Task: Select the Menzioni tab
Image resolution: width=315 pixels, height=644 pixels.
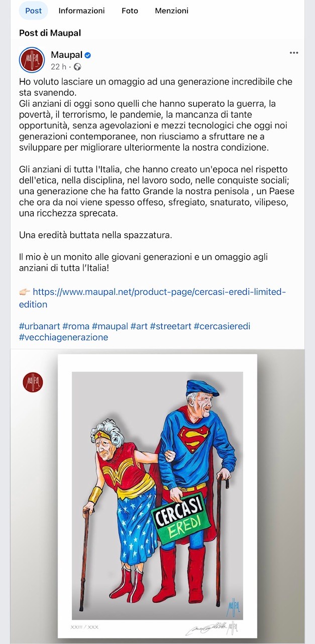Action: tap(172, 11)
